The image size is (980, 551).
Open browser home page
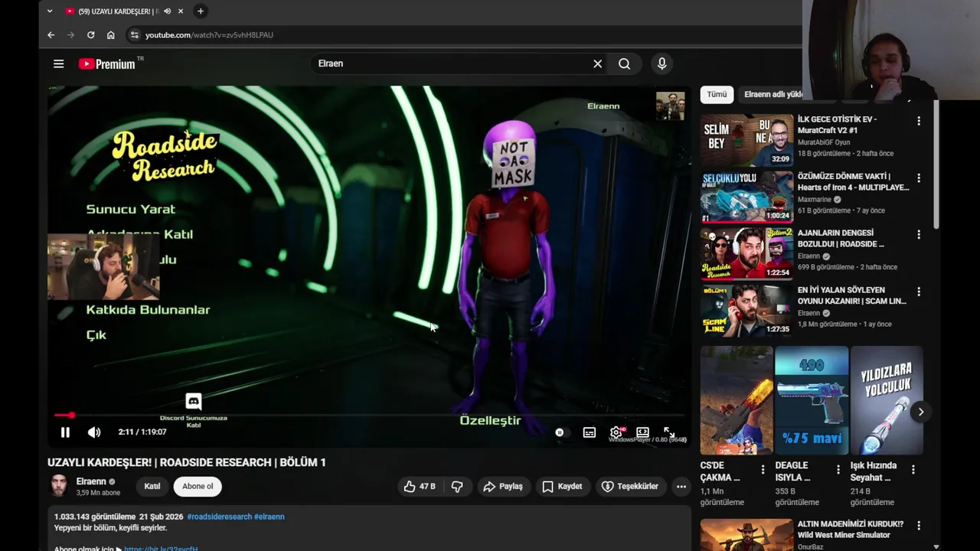(110, 35)
